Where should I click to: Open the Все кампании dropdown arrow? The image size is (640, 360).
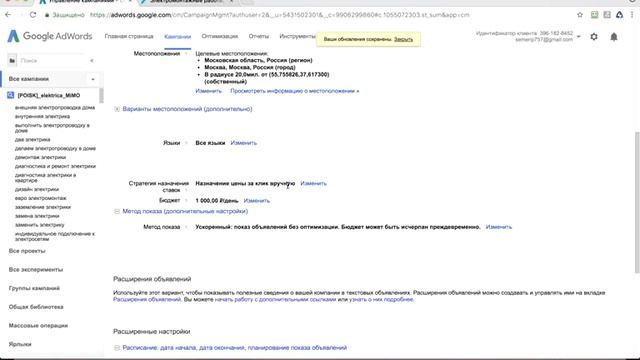tap(93, 79)
